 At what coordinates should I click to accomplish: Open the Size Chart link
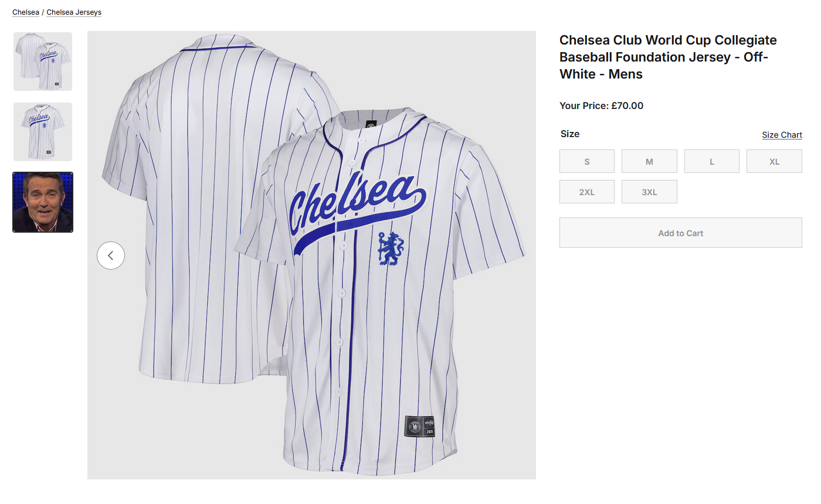tap(782, 135)
